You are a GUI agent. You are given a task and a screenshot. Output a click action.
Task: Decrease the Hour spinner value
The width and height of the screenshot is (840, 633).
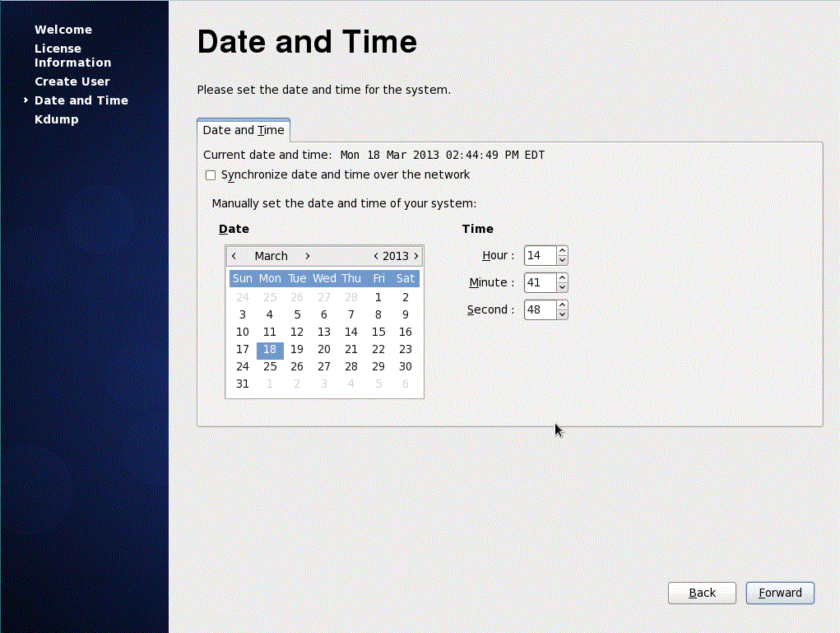point(562,260)
